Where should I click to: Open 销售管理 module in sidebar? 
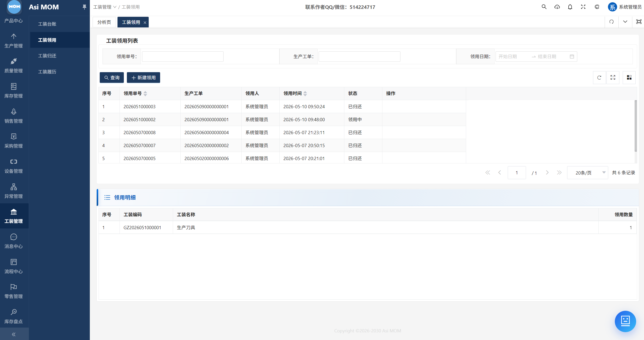(x=14, y=116)
